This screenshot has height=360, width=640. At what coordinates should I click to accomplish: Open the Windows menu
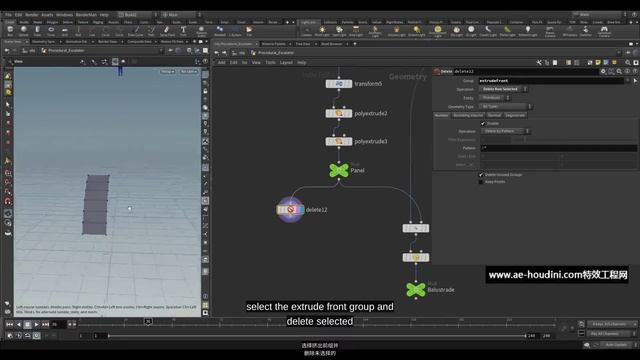tap(64, 15)
